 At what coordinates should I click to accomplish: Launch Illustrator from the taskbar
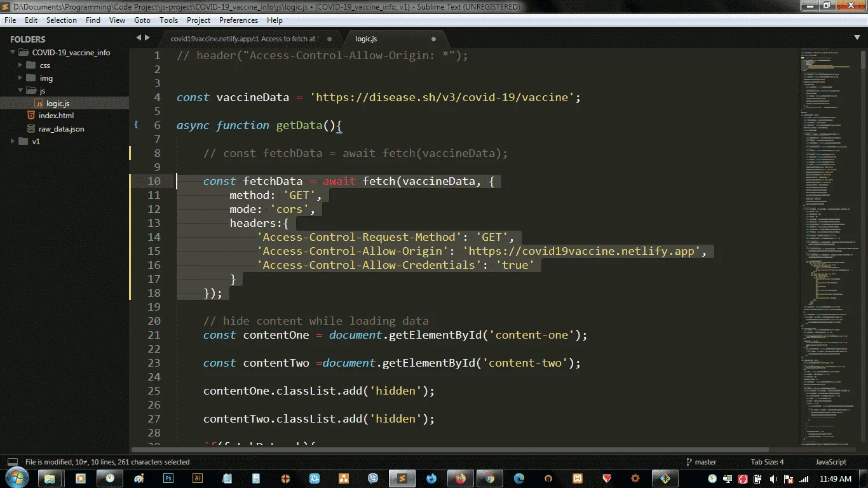198,478
